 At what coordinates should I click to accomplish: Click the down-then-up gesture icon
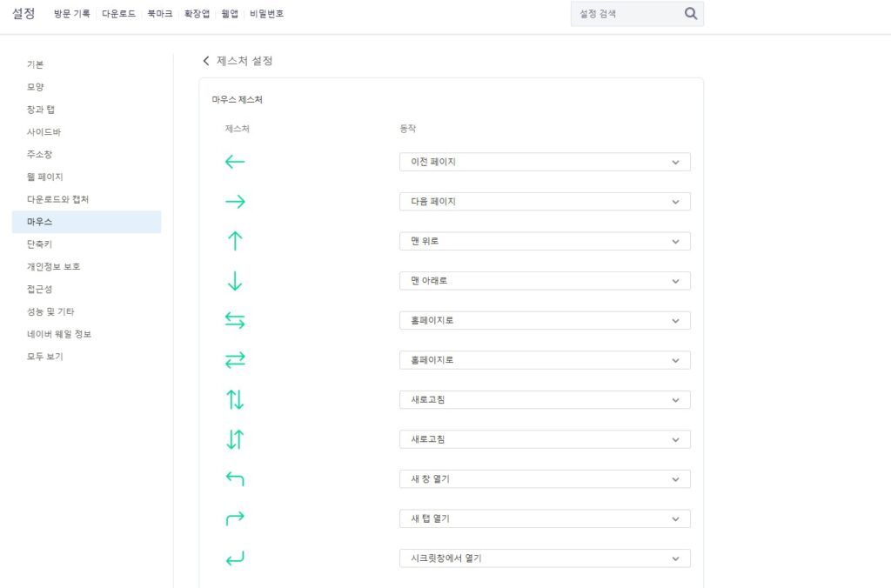[235, 439]
